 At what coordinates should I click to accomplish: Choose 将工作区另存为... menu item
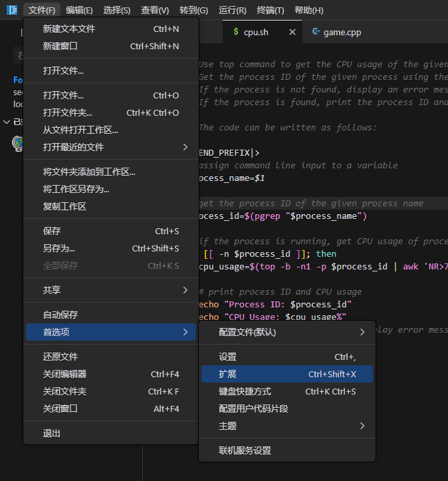pyautogui.click(x=111, y=189)
